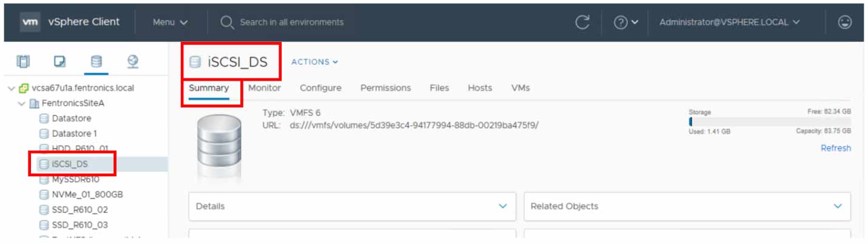Select the NVMe_01_800GB datastore

coord(87,194)
